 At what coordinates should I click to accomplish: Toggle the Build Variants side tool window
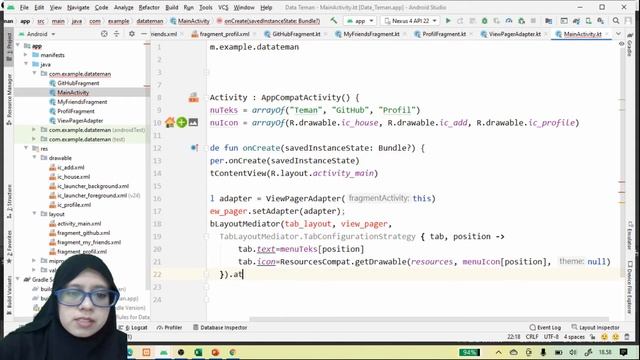[9, 295]
